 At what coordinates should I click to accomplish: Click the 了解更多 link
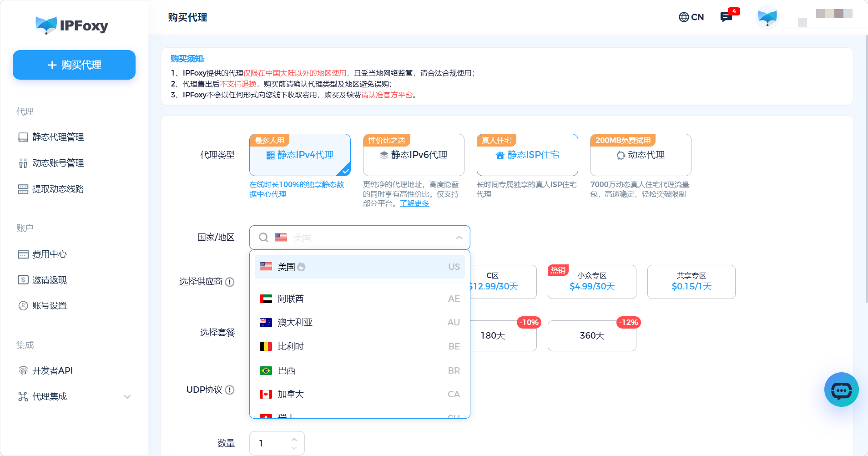click(x=414, y=203)
